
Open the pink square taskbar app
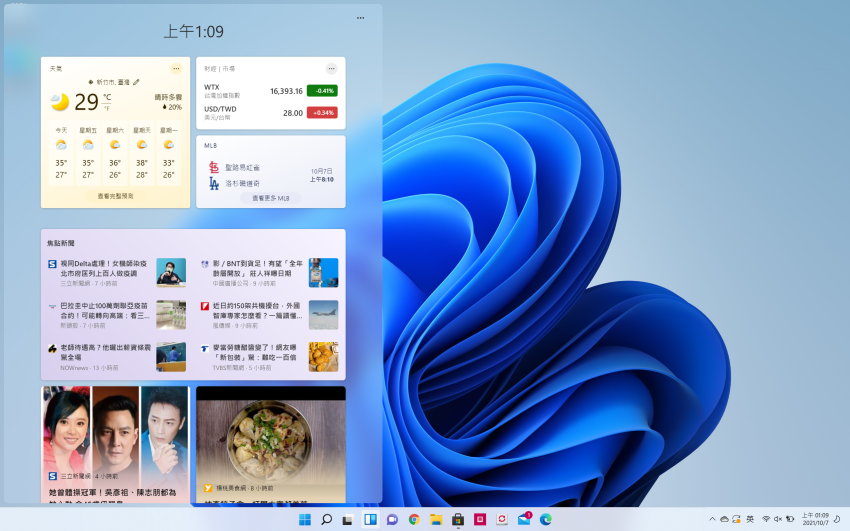[x=480, y=520]
